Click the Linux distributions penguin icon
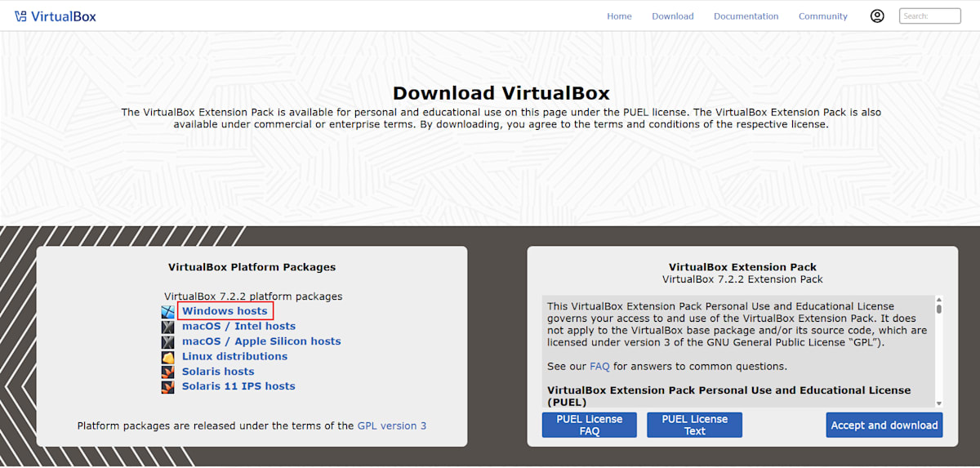Image resolution: width=980 pixels, height=468 pixels. 167,357
